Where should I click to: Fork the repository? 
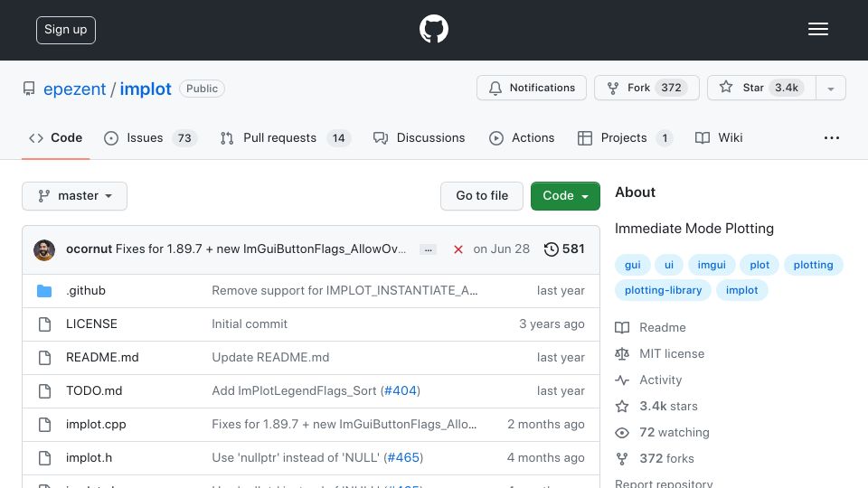coord(646,88)
